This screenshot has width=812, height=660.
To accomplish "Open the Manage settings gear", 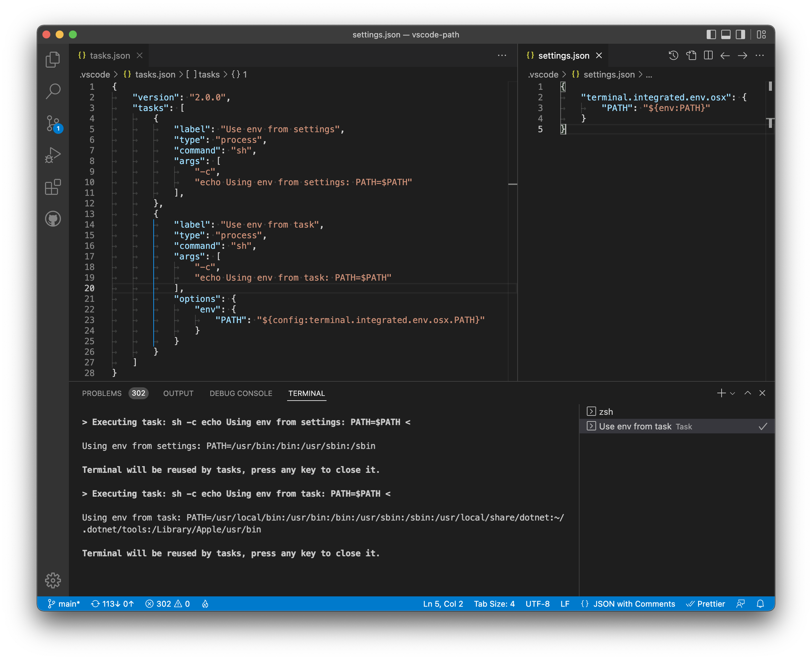I will coord(53,580).
